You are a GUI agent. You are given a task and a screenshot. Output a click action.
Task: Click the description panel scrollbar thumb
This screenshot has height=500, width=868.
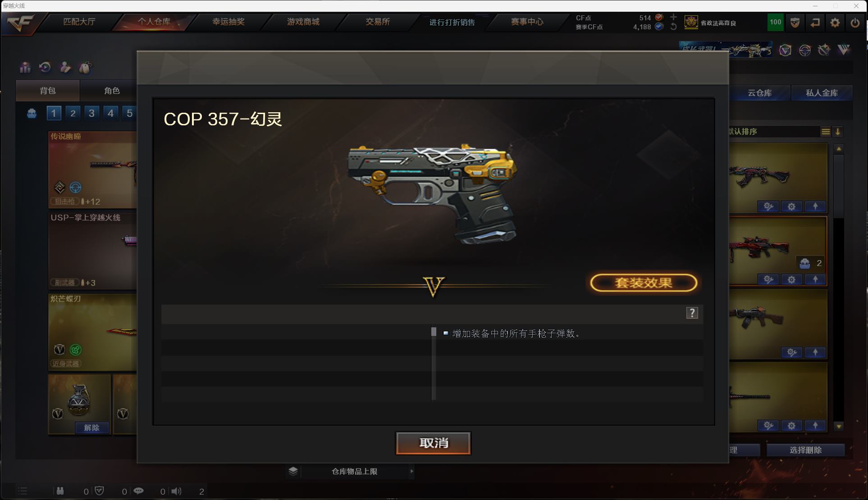coord(434,332)
